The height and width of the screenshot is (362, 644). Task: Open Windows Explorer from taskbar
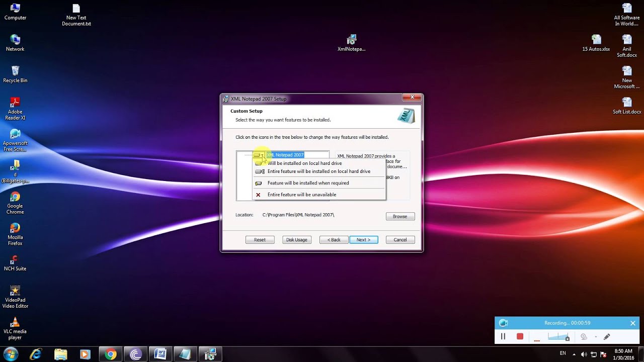click(x=60, y=354)
